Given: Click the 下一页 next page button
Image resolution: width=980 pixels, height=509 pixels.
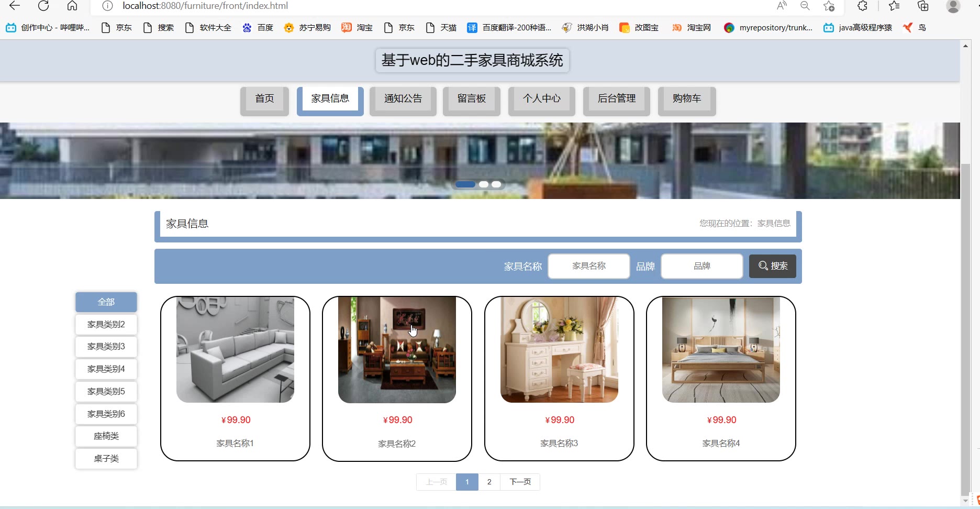Looking at the screenshot, I should (520, 482).
